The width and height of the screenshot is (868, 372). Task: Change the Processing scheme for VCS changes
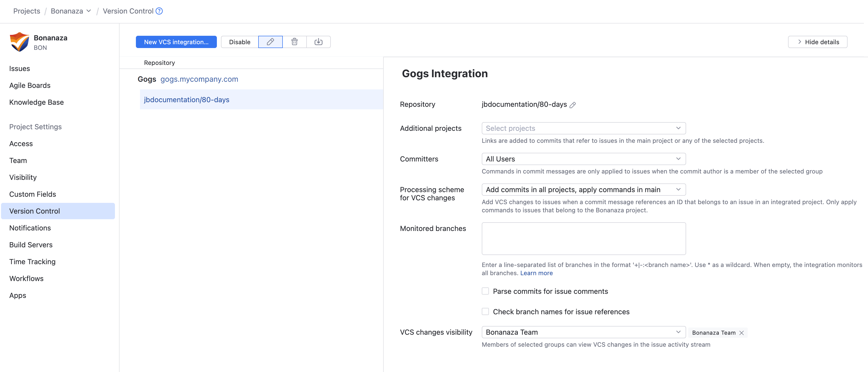tap(583, 189)
